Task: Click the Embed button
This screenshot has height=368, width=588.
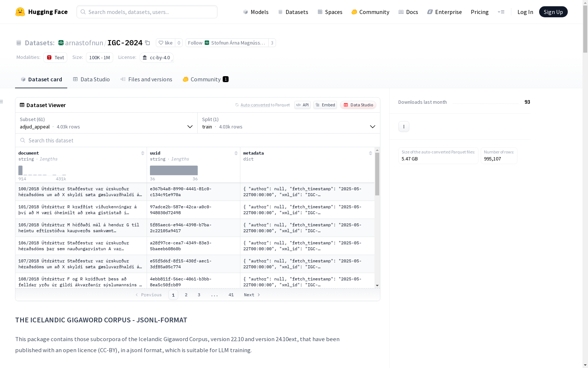Action: [325, 105]
